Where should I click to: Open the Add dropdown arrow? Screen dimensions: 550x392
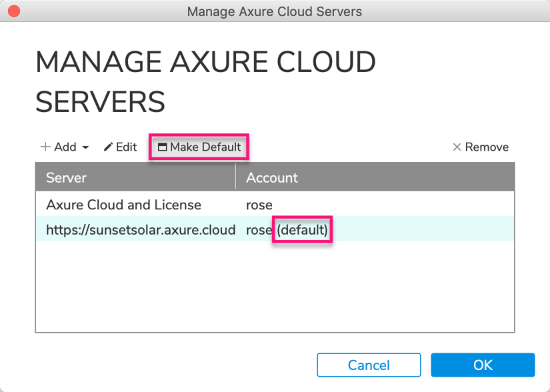click(85, 147)
